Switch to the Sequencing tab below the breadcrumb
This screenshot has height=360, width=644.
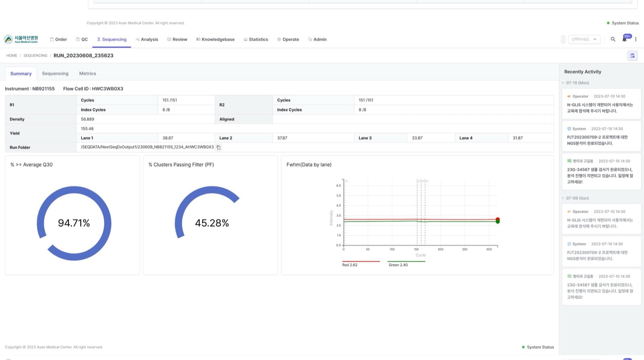pos(55,74)
